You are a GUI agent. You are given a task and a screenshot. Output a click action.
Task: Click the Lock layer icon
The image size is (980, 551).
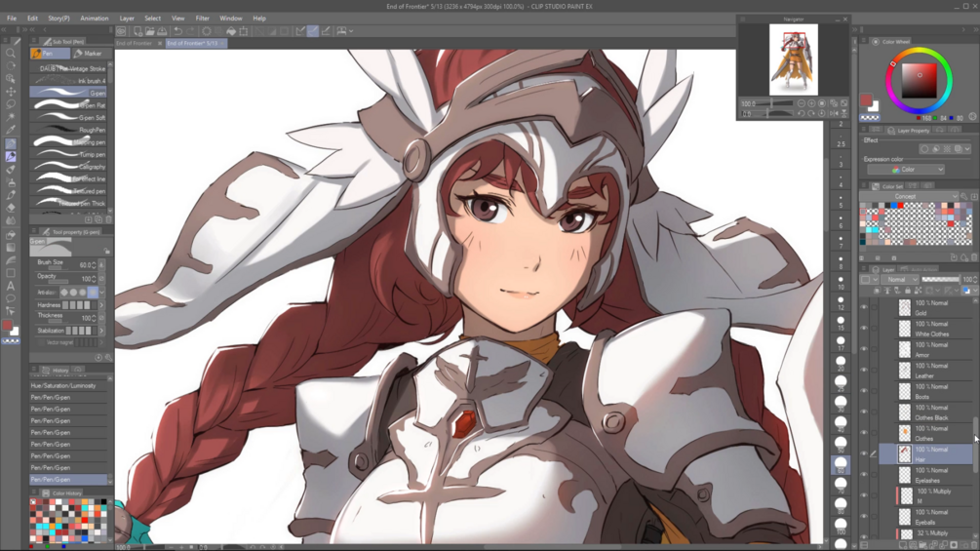coord(908,291)
